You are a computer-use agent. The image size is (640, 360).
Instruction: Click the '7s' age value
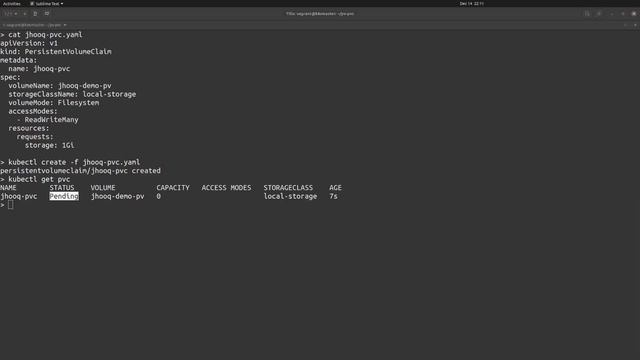333,196
